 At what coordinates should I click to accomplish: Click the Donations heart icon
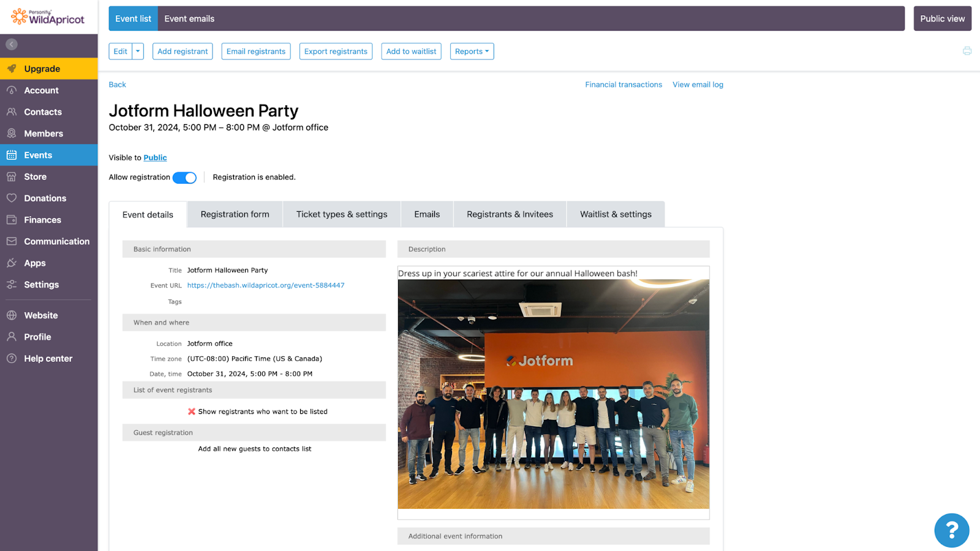pos(12,198)
